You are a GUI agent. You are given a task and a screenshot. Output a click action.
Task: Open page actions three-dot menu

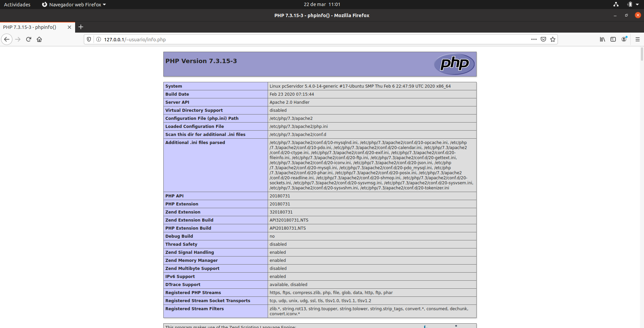[x=534, y=39]
